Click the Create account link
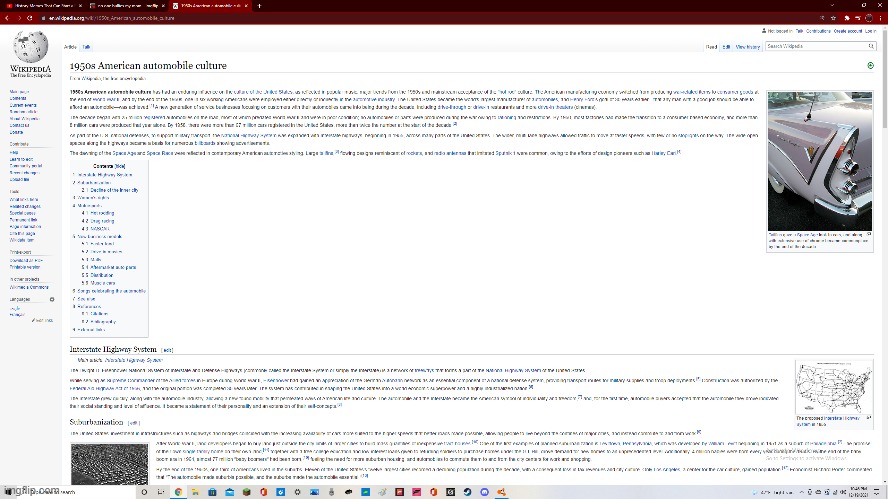This screenshot has width=888, height=499. pos(847,31)
